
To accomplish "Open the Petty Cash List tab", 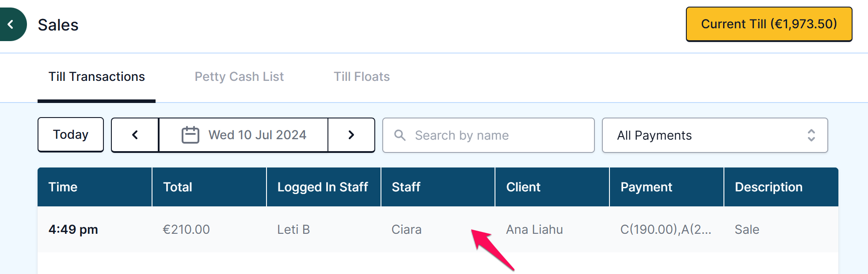I will pos(239,77).
